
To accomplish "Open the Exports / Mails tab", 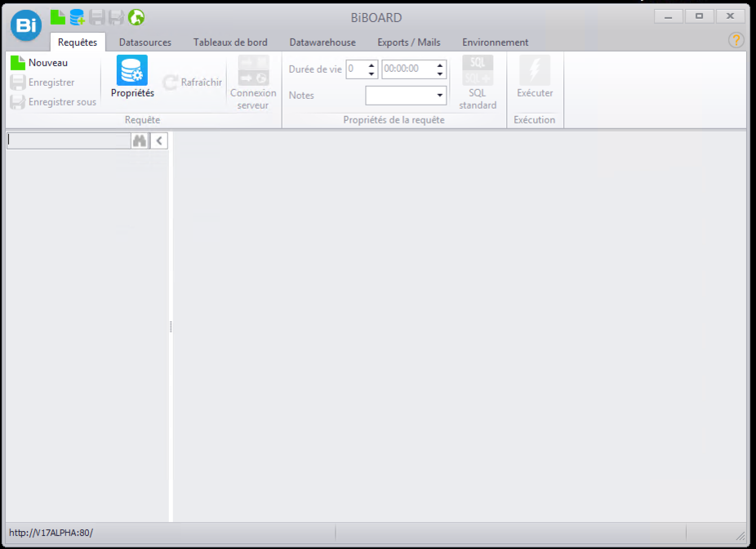I will tap(409, 42).
